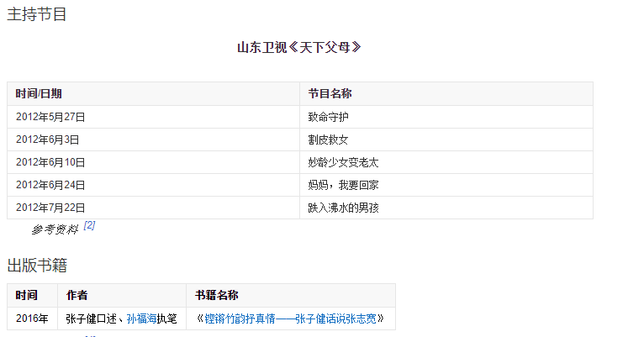The image size is (644, 337).
Task: Click the 出版书籍 section heading
Action: (37, 266)
